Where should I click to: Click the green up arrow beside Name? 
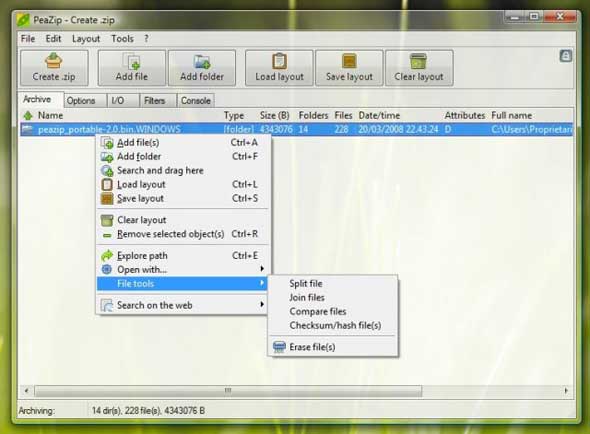click(x=28, y=116)
